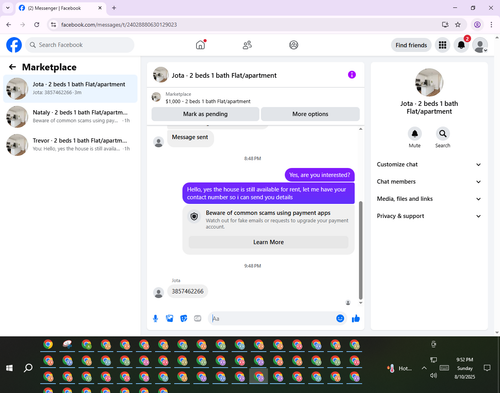Image resolution: width=500 pixels, height=393 pixels.
Task: Open the Menu grid icon
Action: coord(442,45)
